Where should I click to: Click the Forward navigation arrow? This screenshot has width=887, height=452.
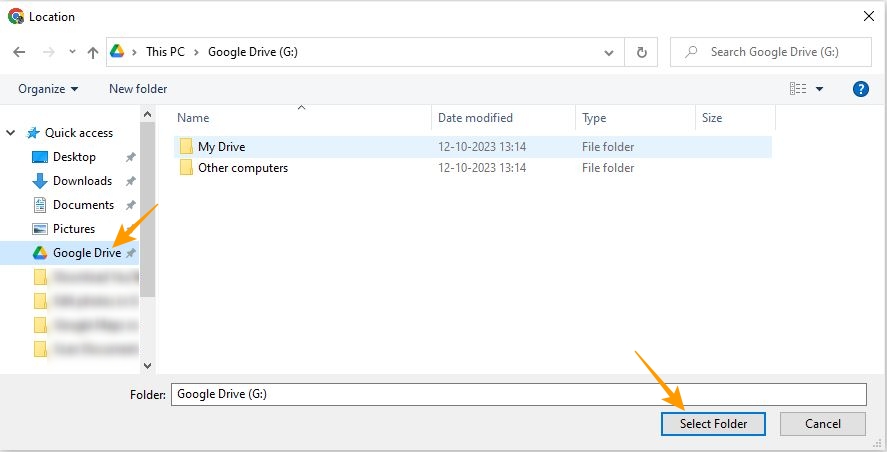[49, 52]
